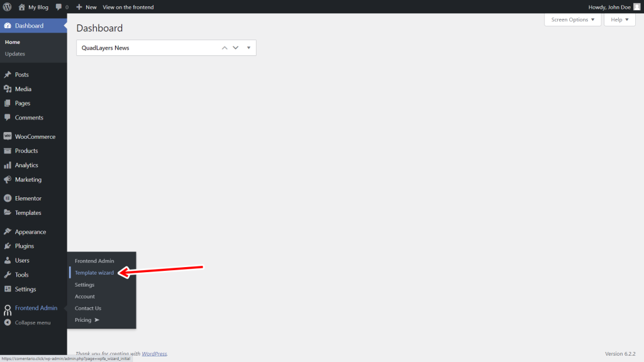Collapse the admin sidebar menu
The width and height of the screenshot is (644, 362).
coord(31,322)
